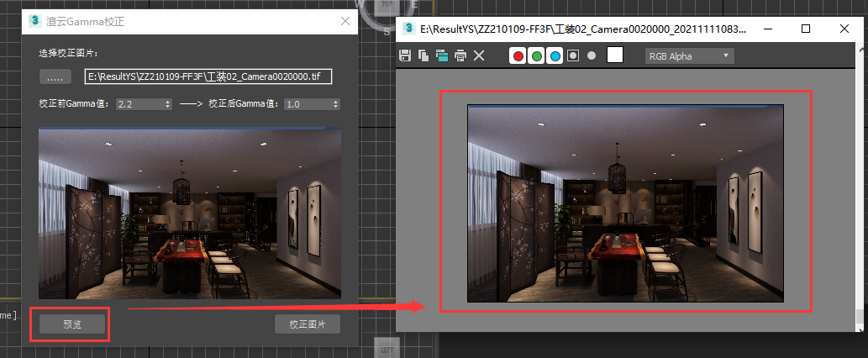Image resolution: width=868 pixels, height=358 pixels.
Task: Click the preview thumbnail in Gamma dialog
Action: (x=190, y=213)
